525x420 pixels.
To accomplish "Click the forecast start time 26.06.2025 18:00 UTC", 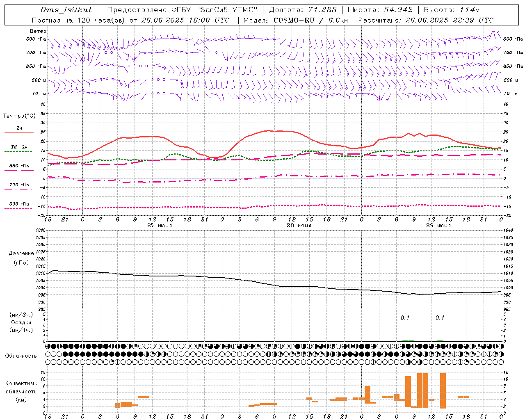I will 185,20.
